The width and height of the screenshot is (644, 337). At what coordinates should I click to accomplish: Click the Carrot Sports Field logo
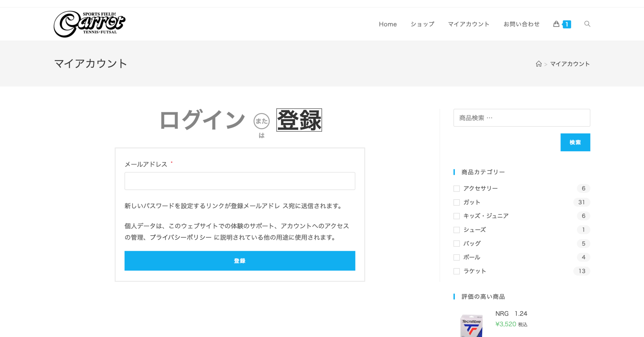coord(89,24)
